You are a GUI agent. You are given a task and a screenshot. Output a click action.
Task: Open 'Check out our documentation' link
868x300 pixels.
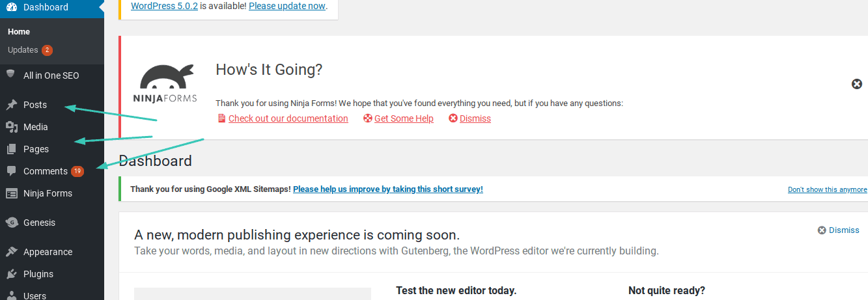(x=288, y=118)
